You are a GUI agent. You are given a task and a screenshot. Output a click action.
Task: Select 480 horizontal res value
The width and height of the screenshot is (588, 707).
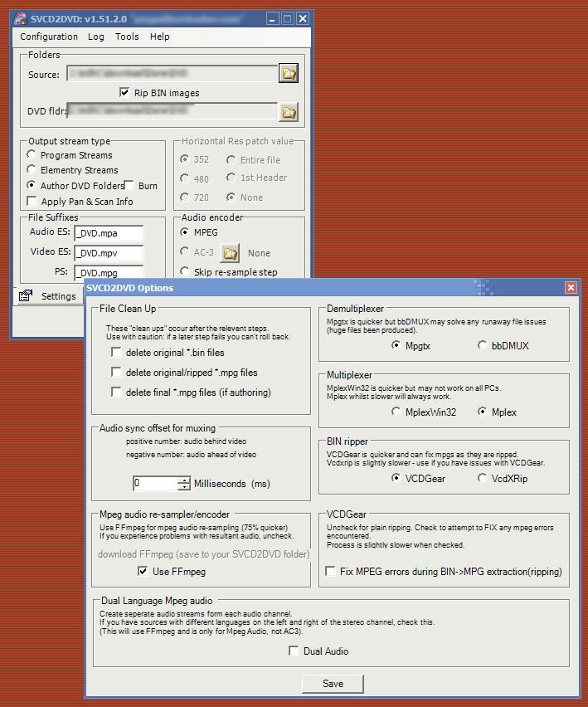pos(184,178)
